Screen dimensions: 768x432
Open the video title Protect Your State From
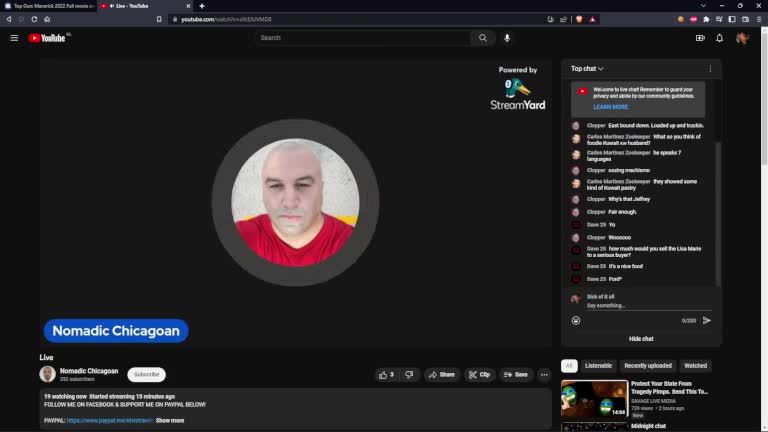coord(669,387)
